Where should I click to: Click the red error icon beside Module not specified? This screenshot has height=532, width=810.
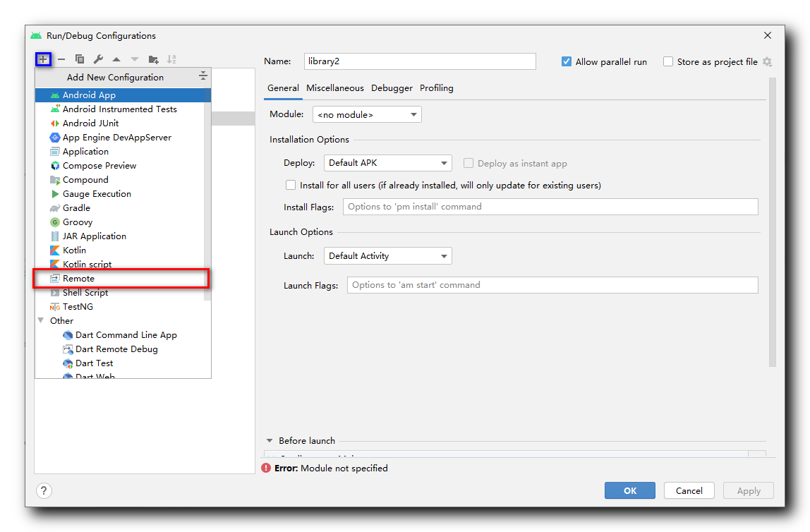pyautogui.click(x=266, y=468)
